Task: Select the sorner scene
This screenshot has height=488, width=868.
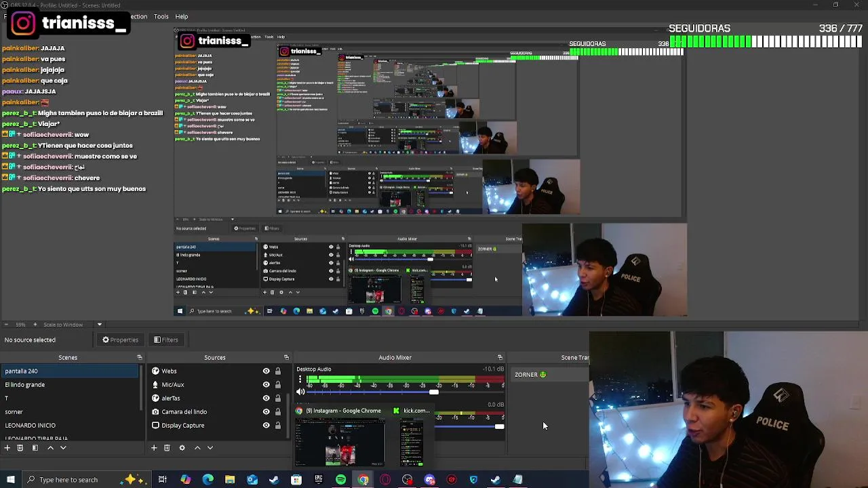Action: pos(69,411)
